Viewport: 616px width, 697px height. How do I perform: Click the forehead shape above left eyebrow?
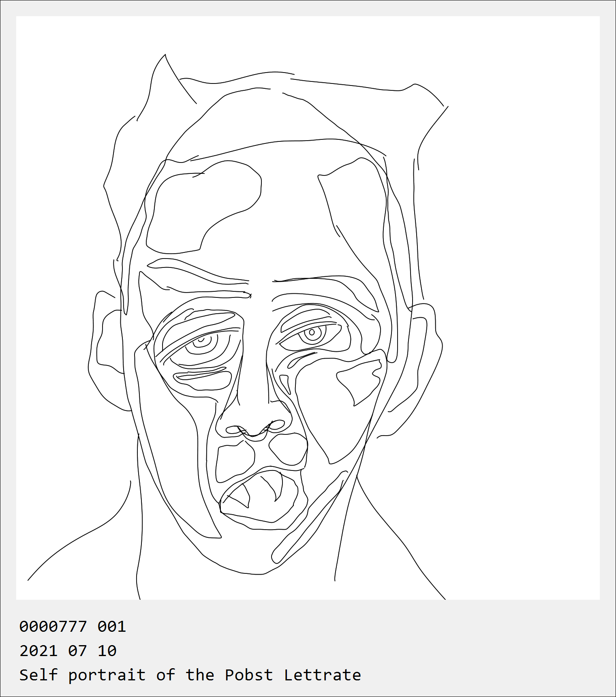203,207
